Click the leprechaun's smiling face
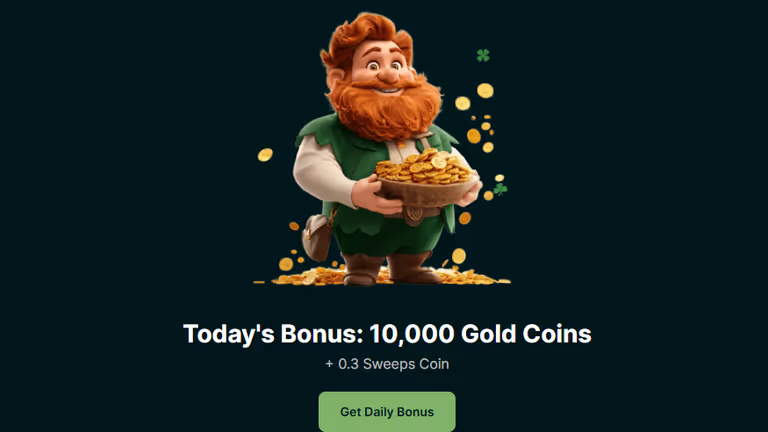Viewport: 768px width, 432px height. coord(384,69)
